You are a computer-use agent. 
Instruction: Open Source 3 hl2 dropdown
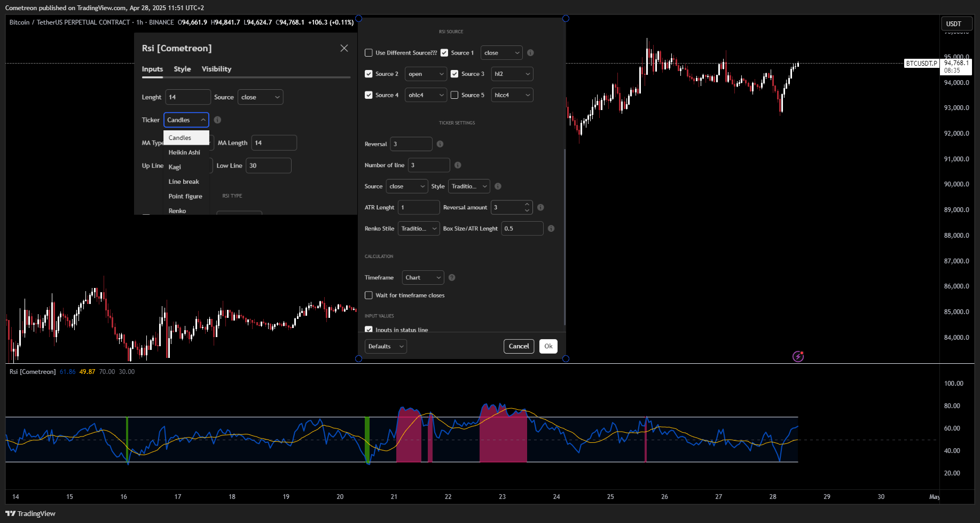(x=512, y=74)
